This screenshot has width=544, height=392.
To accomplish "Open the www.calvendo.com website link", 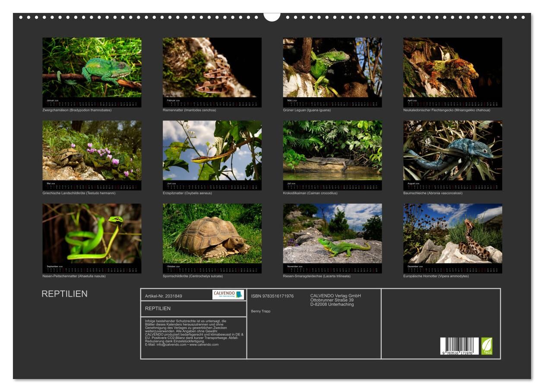I will (x=204, y=345).
